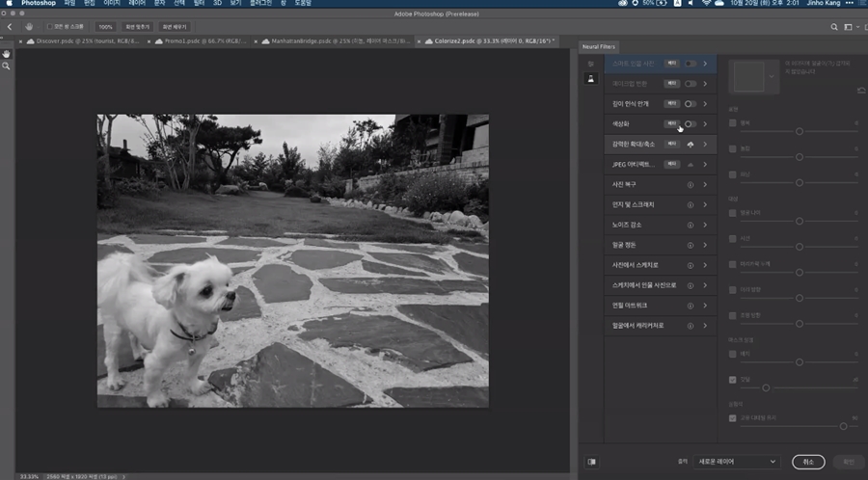Viewport: 868px width, 480px height.
Task: Toggle the 메이크업 변환 filter switch
Action: coord(691,84)
